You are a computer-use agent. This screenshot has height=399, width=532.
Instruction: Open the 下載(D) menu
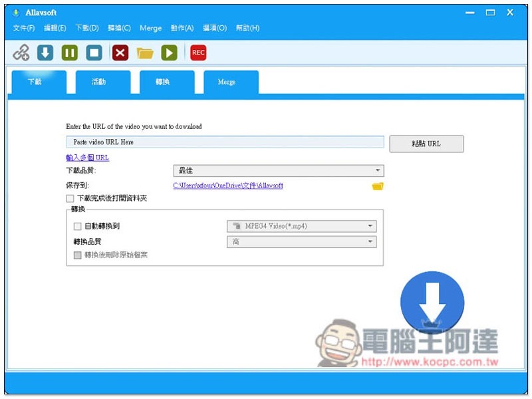coord(87,28)
